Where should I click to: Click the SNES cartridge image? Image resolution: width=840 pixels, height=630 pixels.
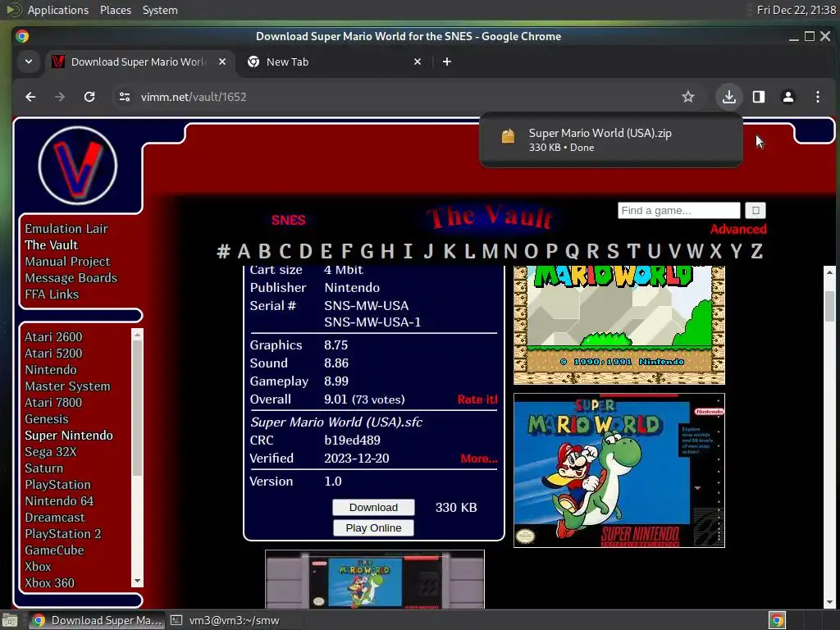[374, 579]
